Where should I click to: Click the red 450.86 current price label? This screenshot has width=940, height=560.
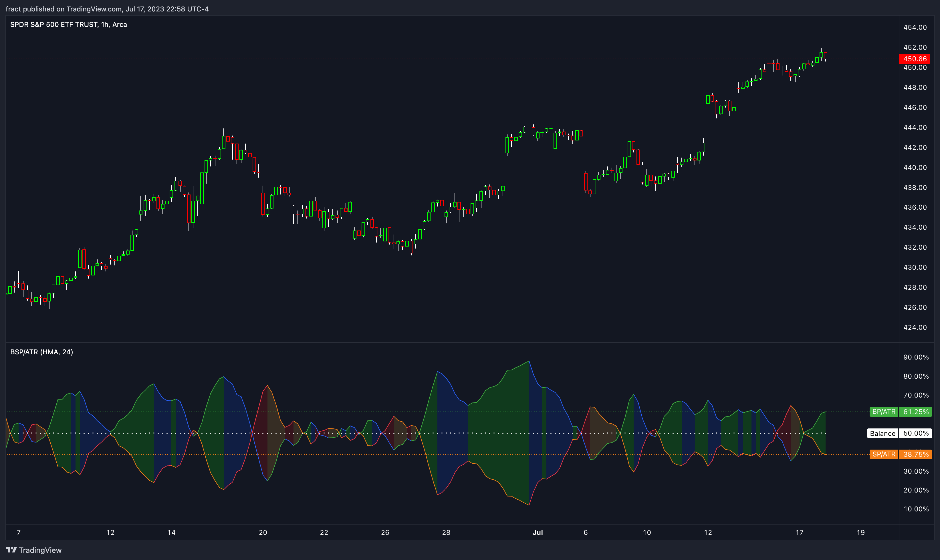click(915, 59)
